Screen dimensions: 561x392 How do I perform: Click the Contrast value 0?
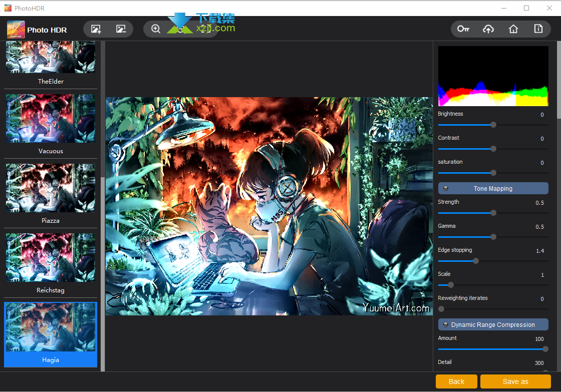[x=542, y=139]
